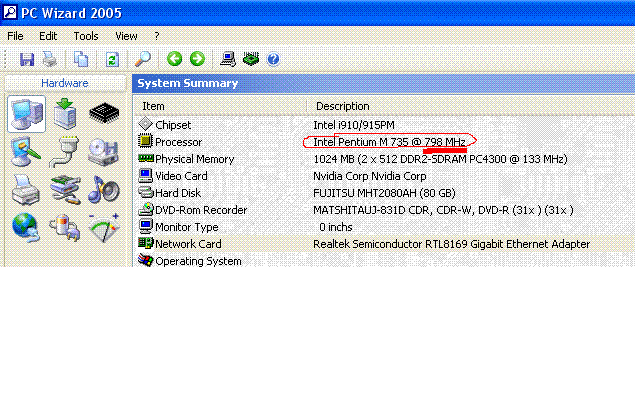Image resolution: width=640 pixels, height=400 pixels.
Task: Click the PC Wizard title bar icon
Action: click(10, 12)
